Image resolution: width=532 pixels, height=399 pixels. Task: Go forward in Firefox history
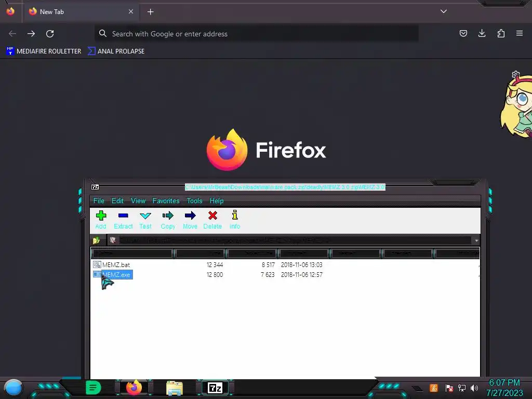point(31,34)
